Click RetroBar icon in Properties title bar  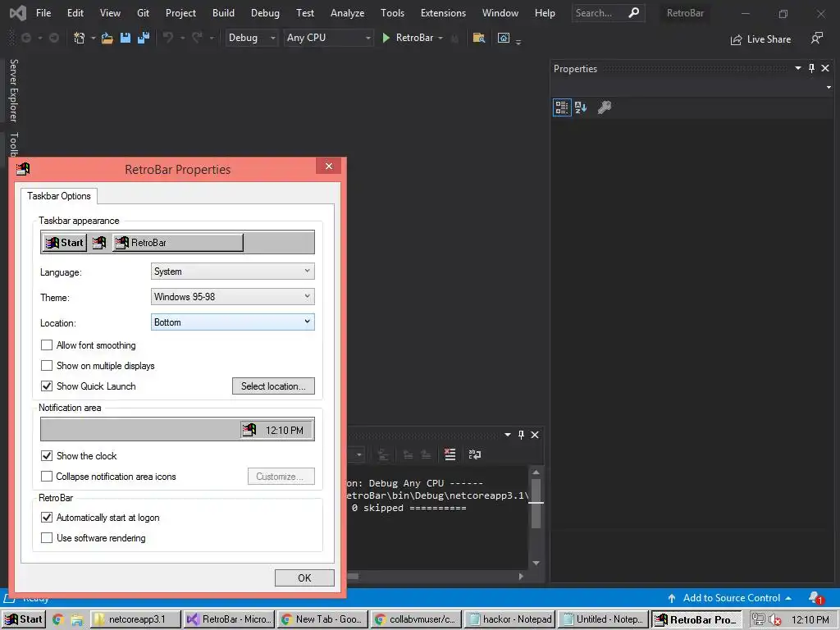22,169
